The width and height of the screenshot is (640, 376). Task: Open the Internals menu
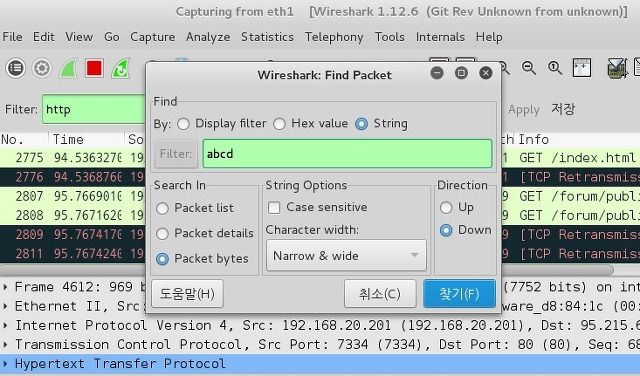coord(440,37)
